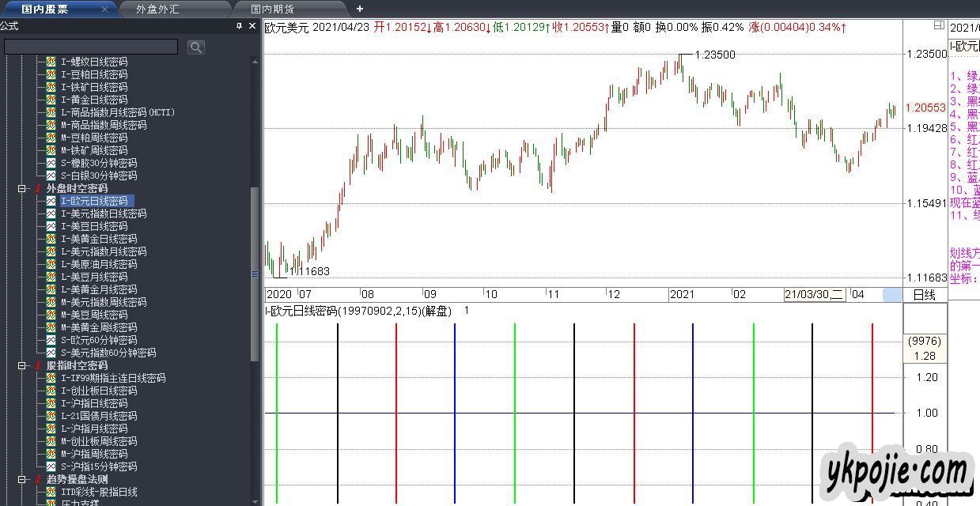Select I-美元指数日线密码 formula
Viewport: 980px width, 506px height.
click(x=103, y=213)
